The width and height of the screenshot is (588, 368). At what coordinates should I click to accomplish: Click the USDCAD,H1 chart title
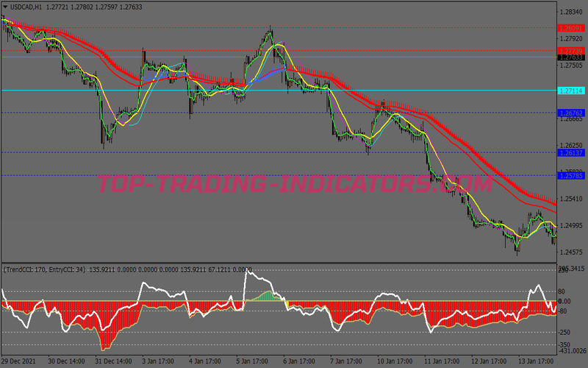[x=26, y=7]
